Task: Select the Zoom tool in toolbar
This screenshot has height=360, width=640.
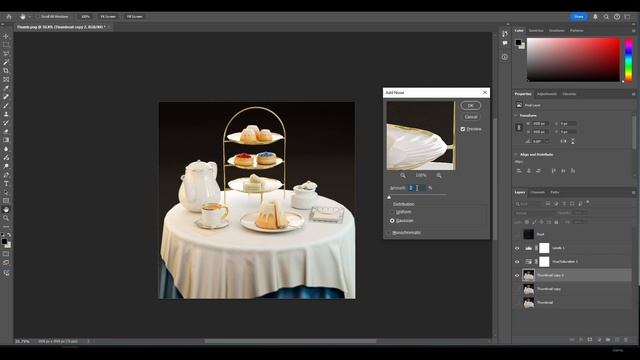Action: point(6,218)
